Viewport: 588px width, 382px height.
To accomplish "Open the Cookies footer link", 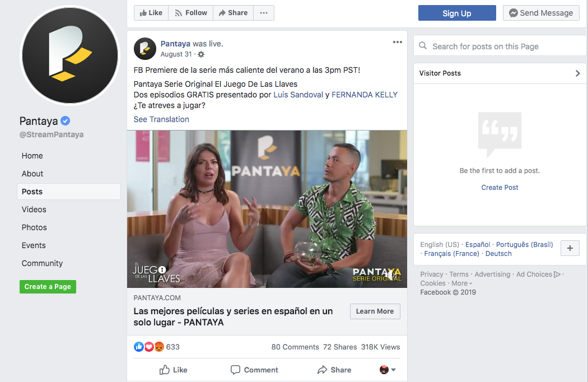I will tap(433, 283).
